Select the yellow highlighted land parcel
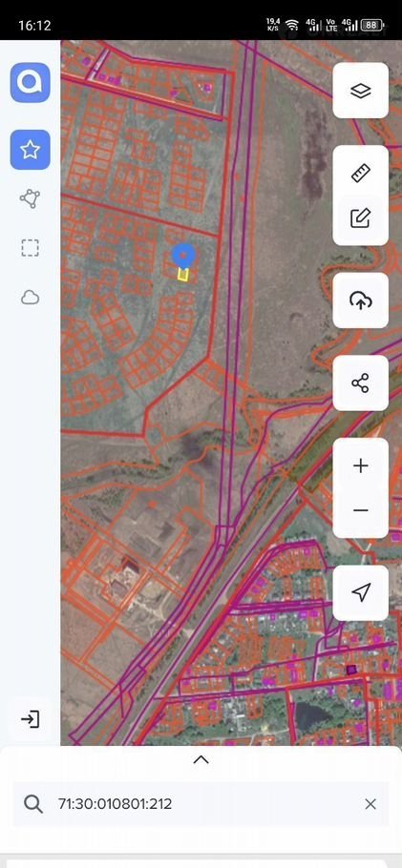 click(183, 275)
